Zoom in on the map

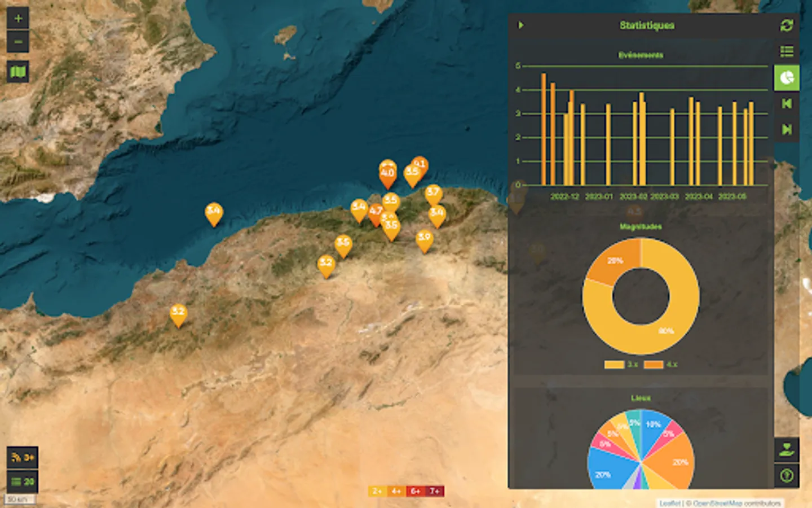(x=18, y=19)
